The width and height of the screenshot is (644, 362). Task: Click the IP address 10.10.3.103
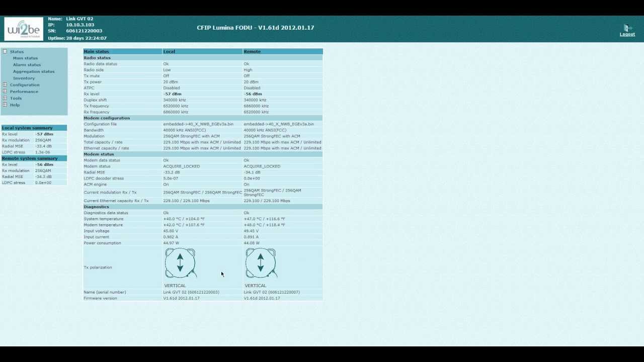pos(80,25)
